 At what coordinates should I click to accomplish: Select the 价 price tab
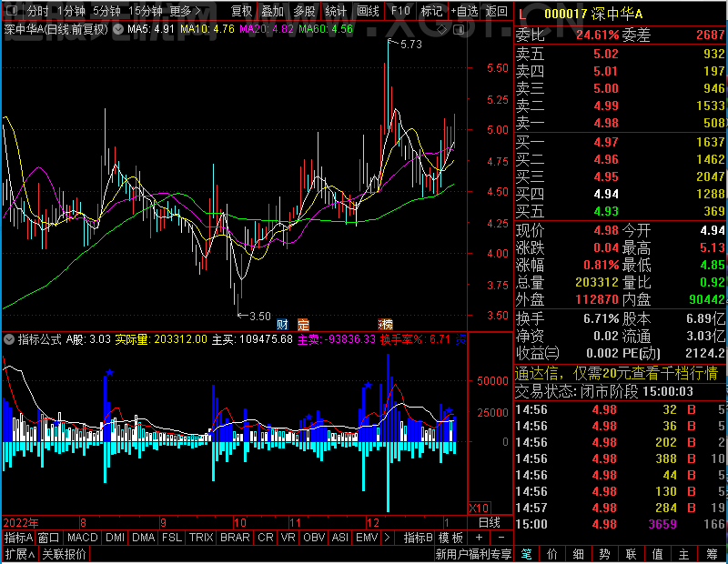(x=552, y=554)
